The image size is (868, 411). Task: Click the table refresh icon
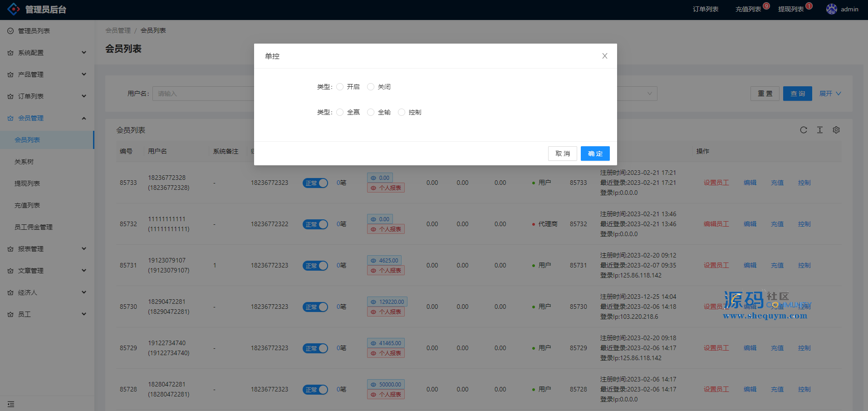click(804, 130)
